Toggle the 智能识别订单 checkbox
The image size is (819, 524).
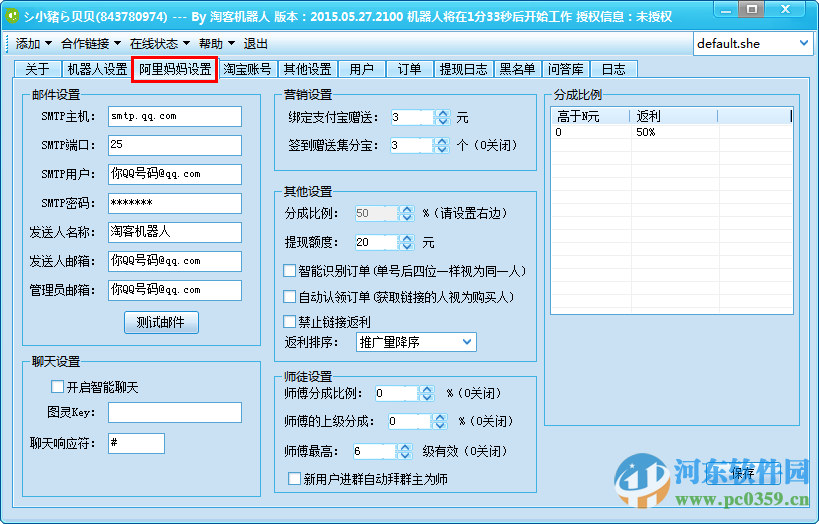click(x=289, y=271)
